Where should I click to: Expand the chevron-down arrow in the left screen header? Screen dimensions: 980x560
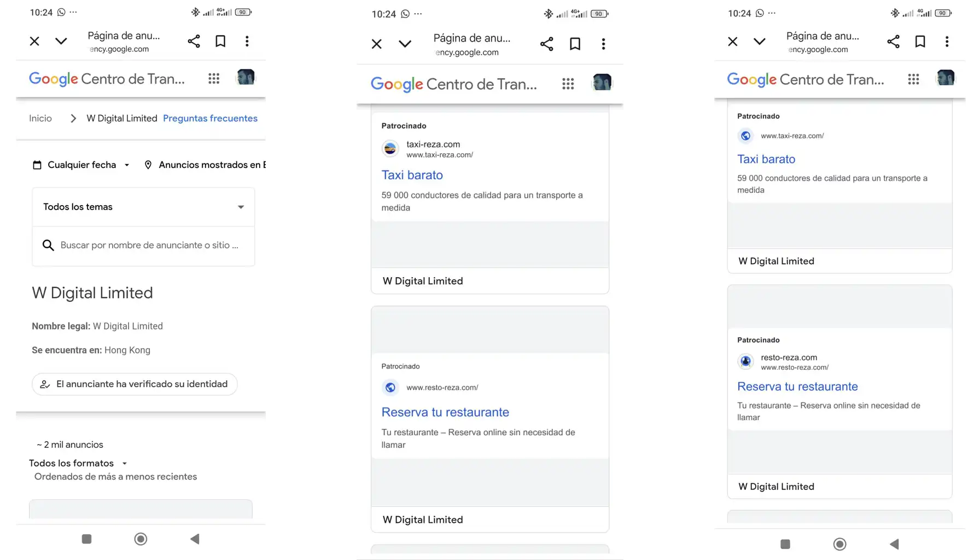[61, 41]
